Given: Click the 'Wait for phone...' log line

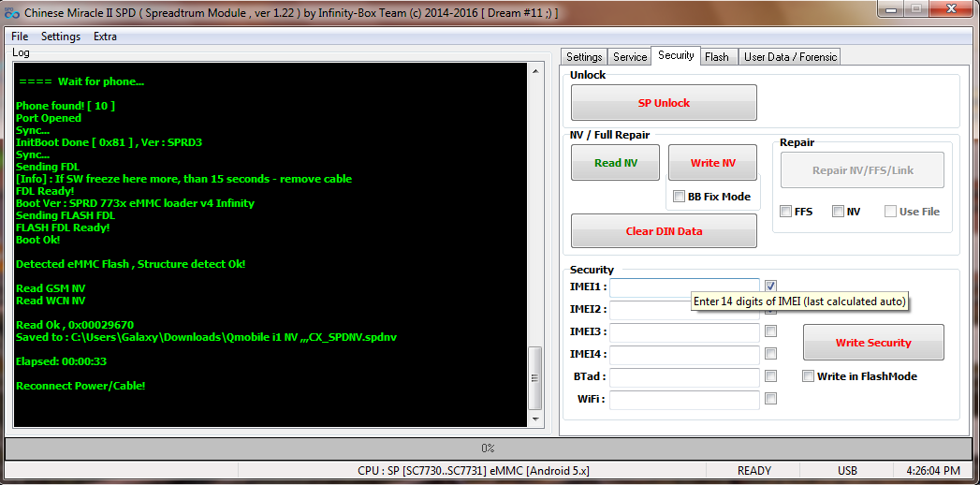Looking at the screenshot, I should tap(81, 81).
